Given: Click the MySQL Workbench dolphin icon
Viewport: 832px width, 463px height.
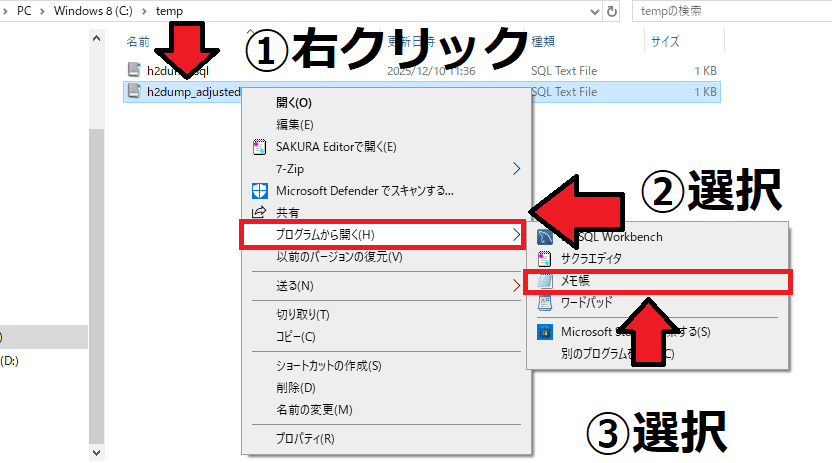Looking at the screenshot, I should 545,237.
